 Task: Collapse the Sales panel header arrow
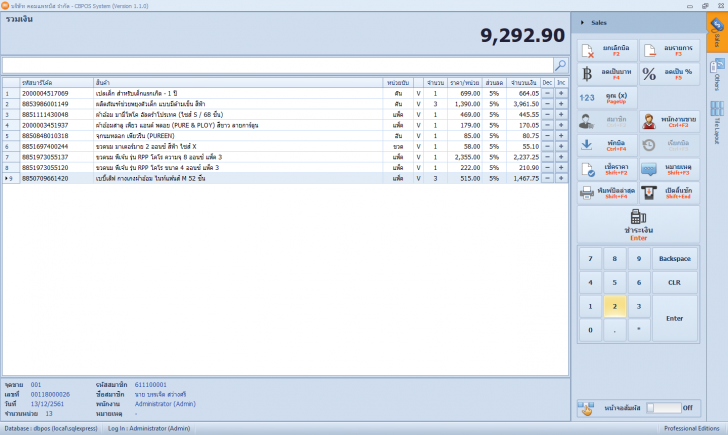click(x=582, y=22)
